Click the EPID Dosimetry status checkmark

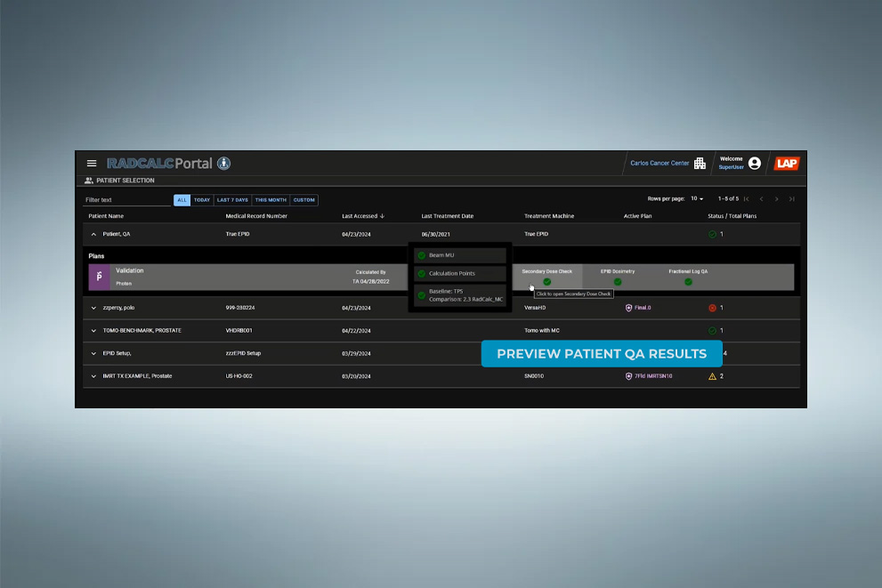coord(618,282)
